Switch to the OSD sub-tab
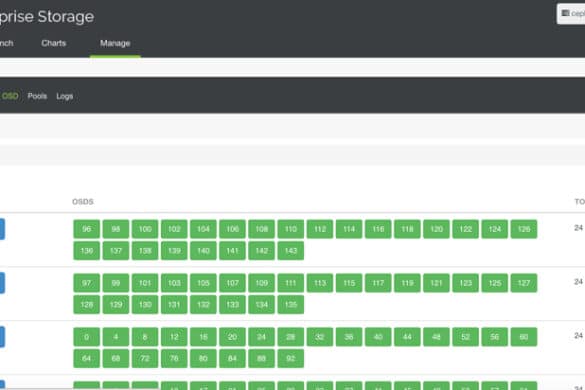The image size is (585, 390). click(x=10, y=96)
